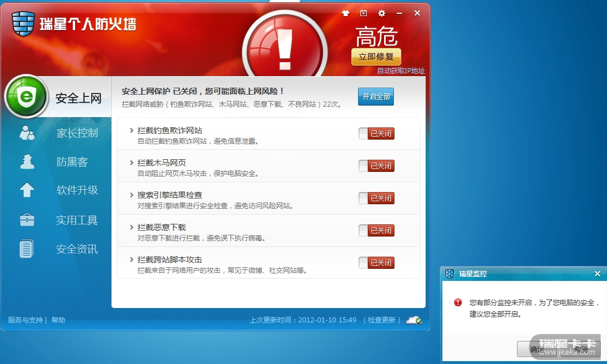The height and width of the screenshot is (364, 607).
Task: Click description 拦截来自于网络用户的攻击，常见于微博、社交网站等。
Action: coord(222,271)
